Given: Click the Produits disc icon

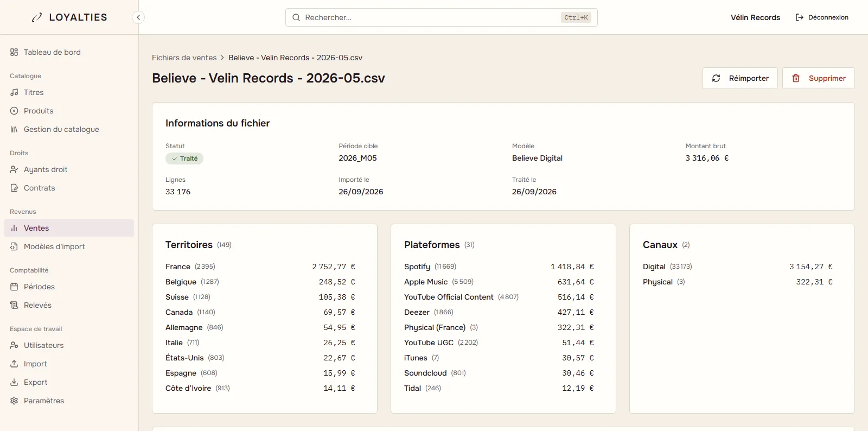Looking at the screenshot, I should coord(14,111).
